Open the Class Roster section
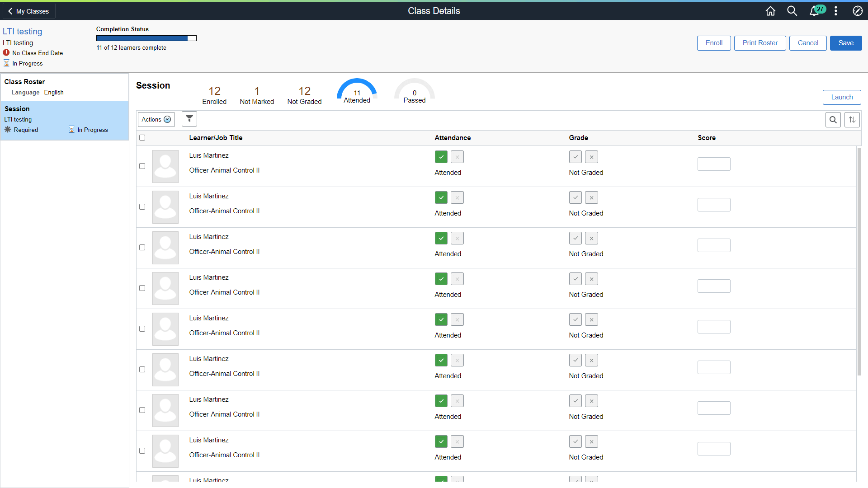Viewport: 868px width, 488px height. point(25,82)
